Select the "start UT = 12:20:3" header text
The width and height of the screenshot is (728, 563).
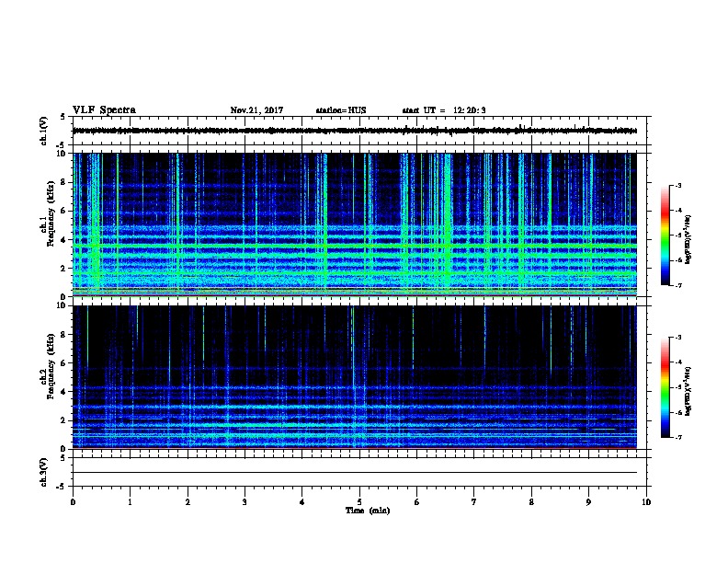pyautogui.click(x=444, y=110)
